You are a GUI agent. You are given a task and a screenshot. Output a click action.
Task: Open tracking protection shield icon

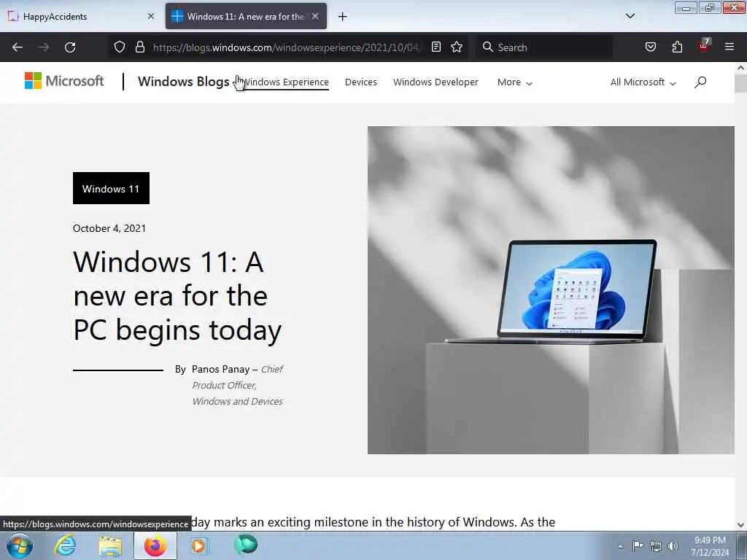(120, 47)
